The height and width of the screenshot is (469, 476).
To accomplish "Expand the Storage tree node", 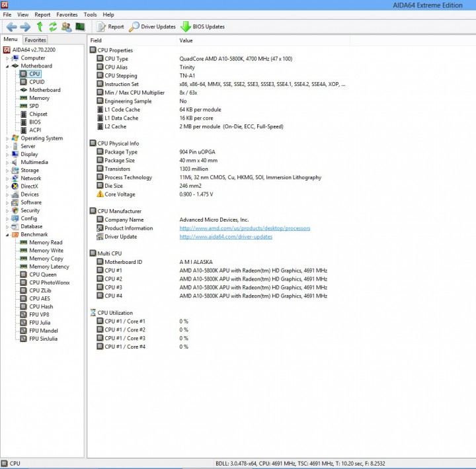I will pyautogui.click(x=7, y=171).
